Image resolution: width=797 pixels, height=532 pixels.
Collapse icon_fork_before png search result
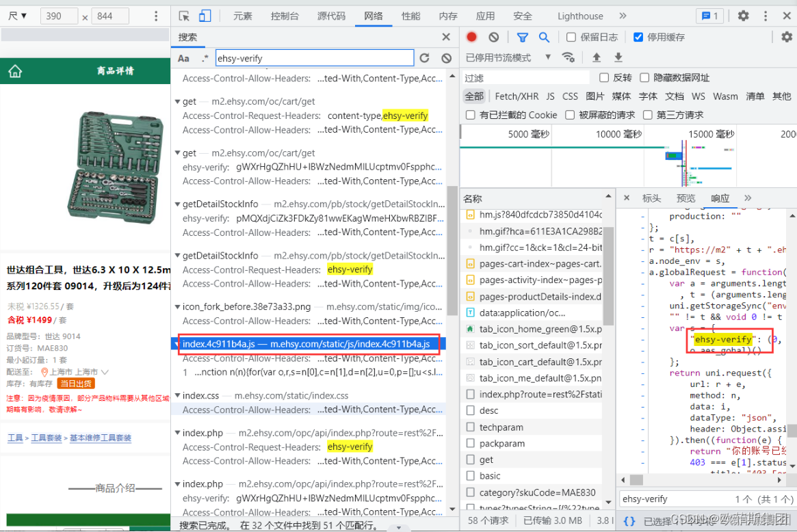[x=177, y=307]
